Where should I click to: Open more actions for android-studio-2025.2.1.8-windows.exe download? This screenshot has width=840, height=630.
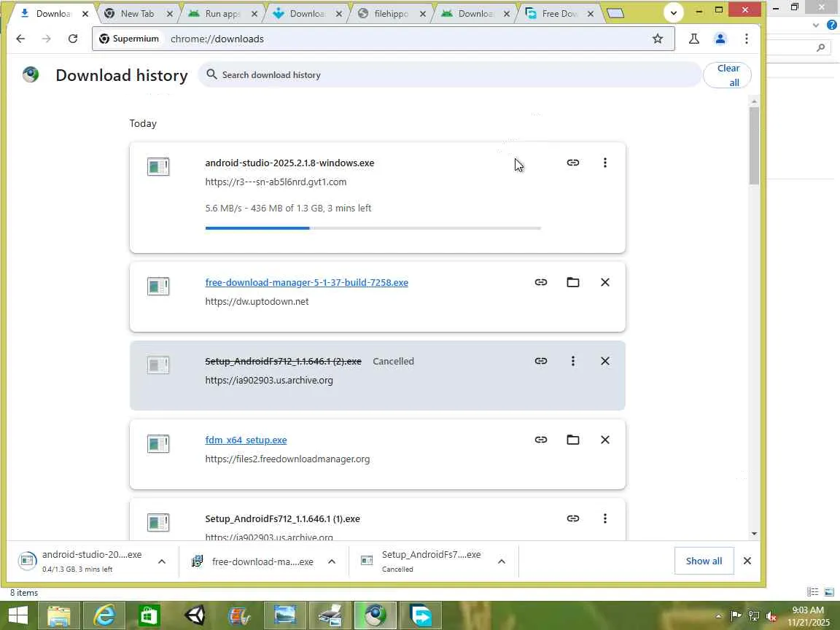click(x=604, y=163)
